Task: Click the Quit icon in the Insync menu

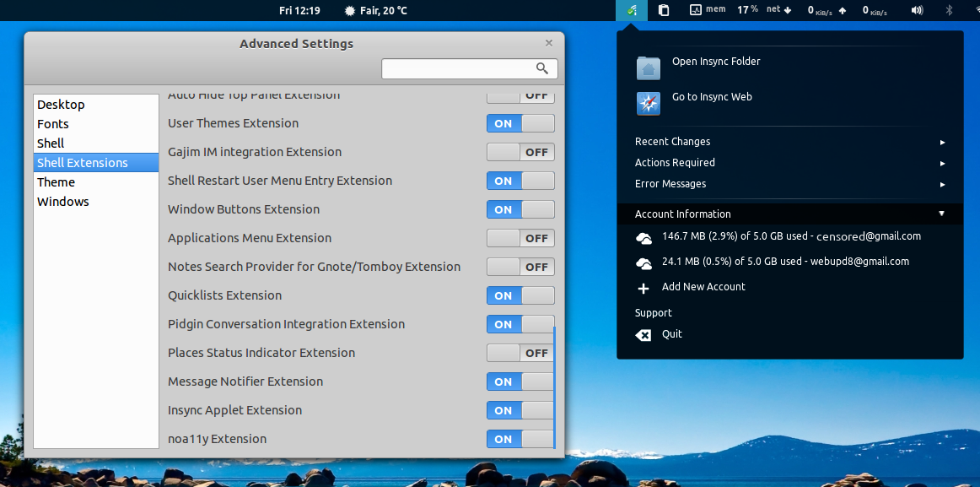Action: pyautogui.click(x=643, y=333)
